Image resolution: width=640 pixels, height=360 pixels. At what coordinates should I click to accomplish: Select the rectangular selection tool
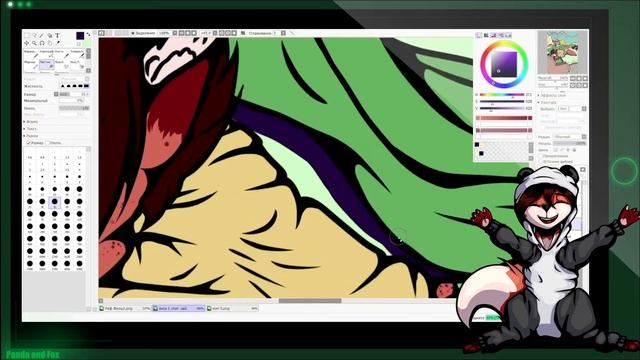tap(27, 36)
